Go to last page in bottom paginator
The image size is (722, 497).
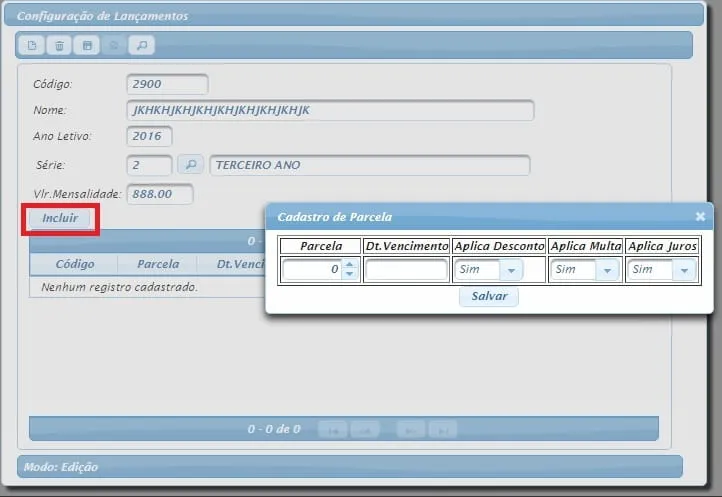coord(443,430)
